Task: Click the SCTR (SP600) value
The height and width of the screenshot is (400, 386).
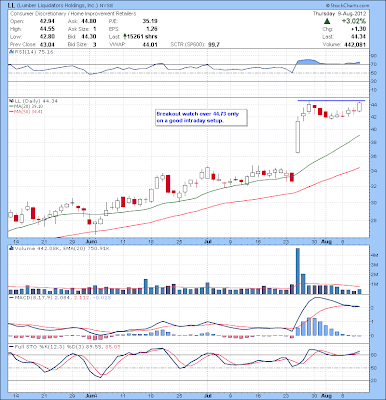Action: [213, 44]
